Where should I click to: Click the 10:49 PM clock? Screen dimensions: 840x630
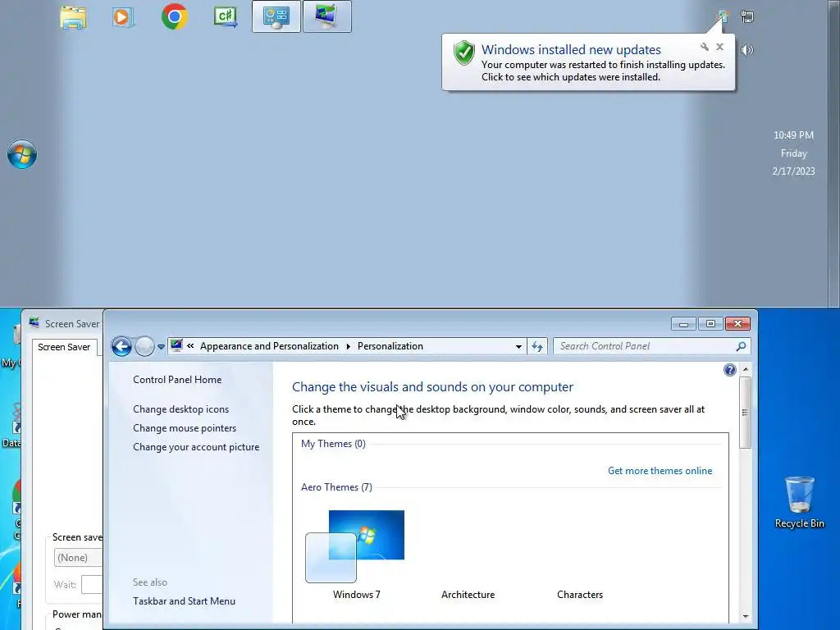click(793, 135)
